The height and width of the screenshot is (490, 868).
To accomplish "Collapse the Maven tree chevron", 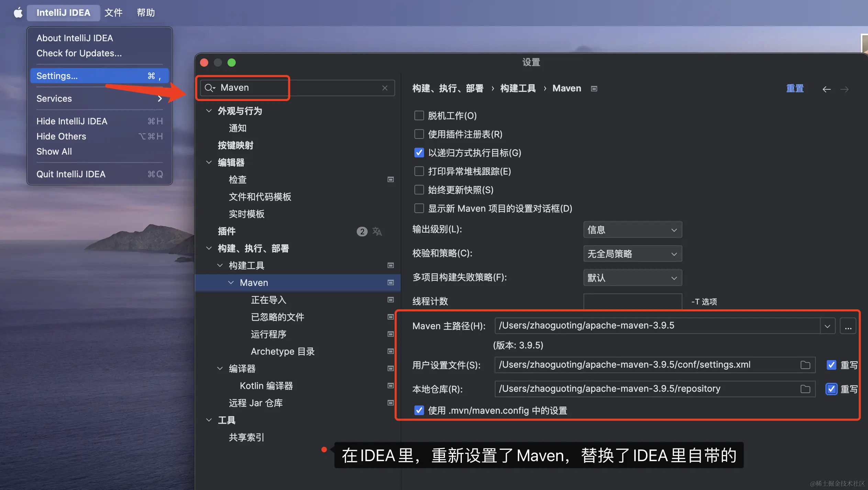I will 231,282.
